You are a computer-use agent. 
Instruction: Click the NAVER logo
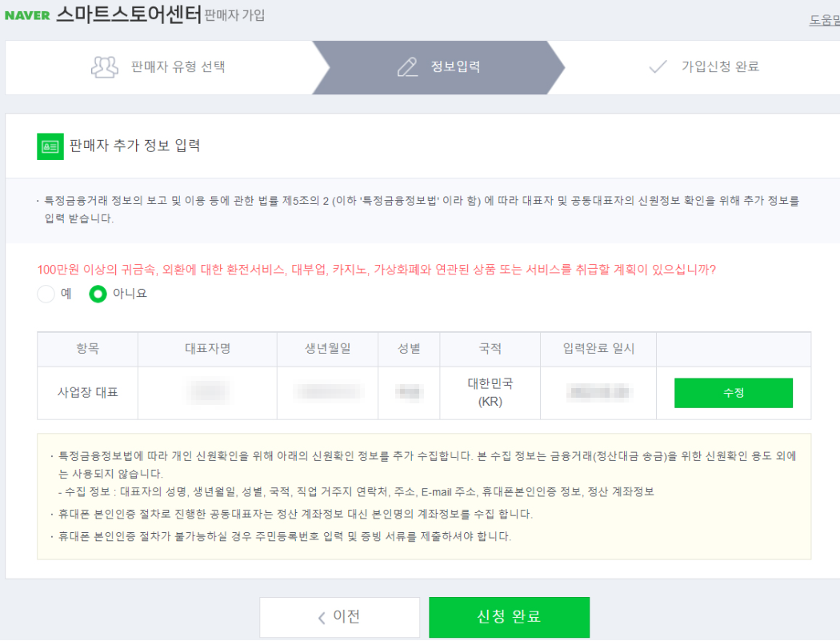coord(27,15)
